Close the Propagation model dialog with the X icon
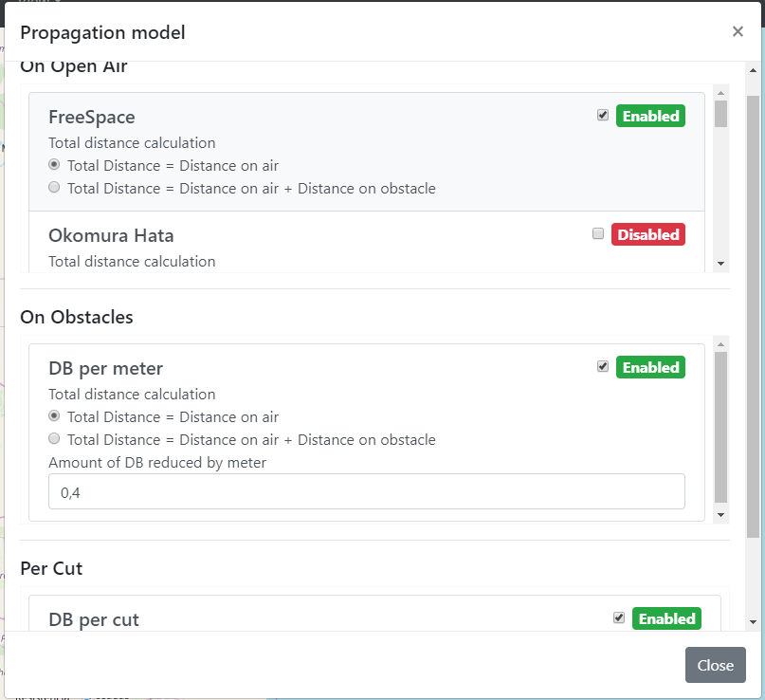The width and height of the screenshot is (765, 700). pos(738,31)
